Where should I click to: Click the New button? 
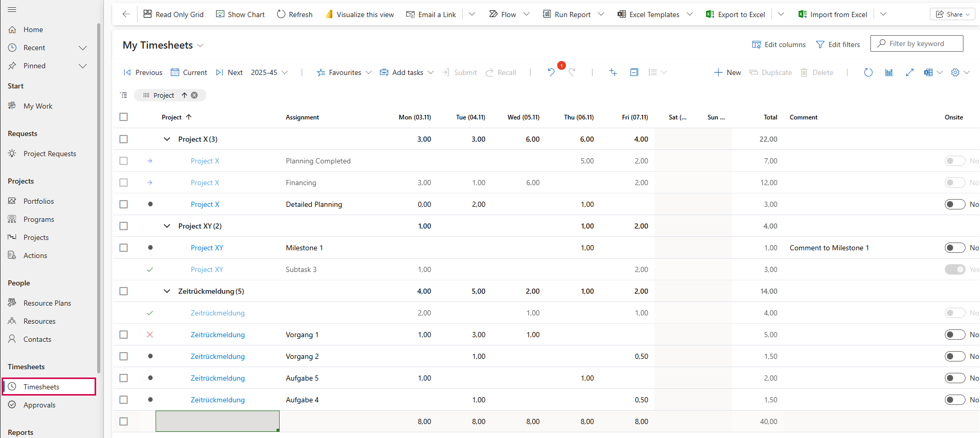click(727, 72)
